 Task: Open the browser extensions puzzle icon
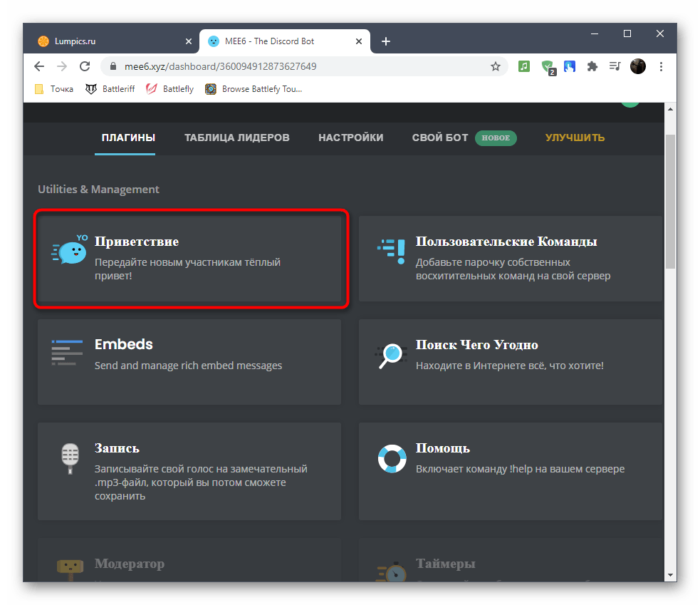pos(592,66)
